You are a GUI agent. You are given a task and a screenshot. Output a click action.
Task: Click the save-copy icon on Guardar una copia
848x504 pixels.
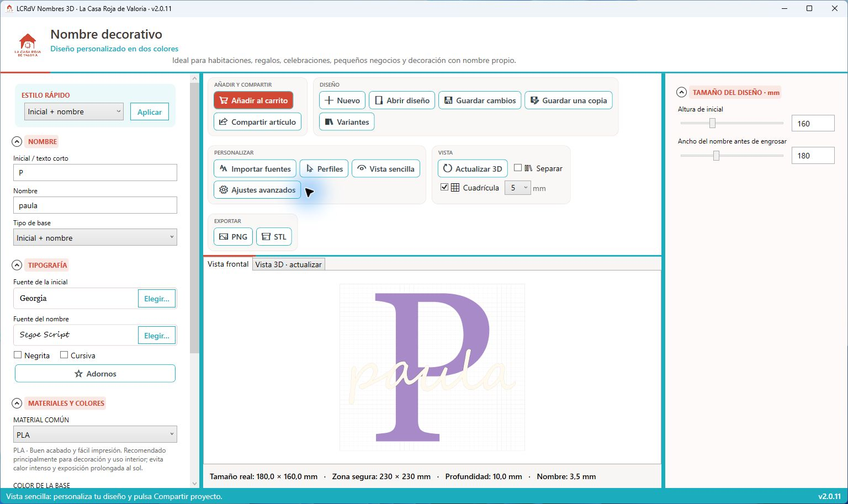534,100
